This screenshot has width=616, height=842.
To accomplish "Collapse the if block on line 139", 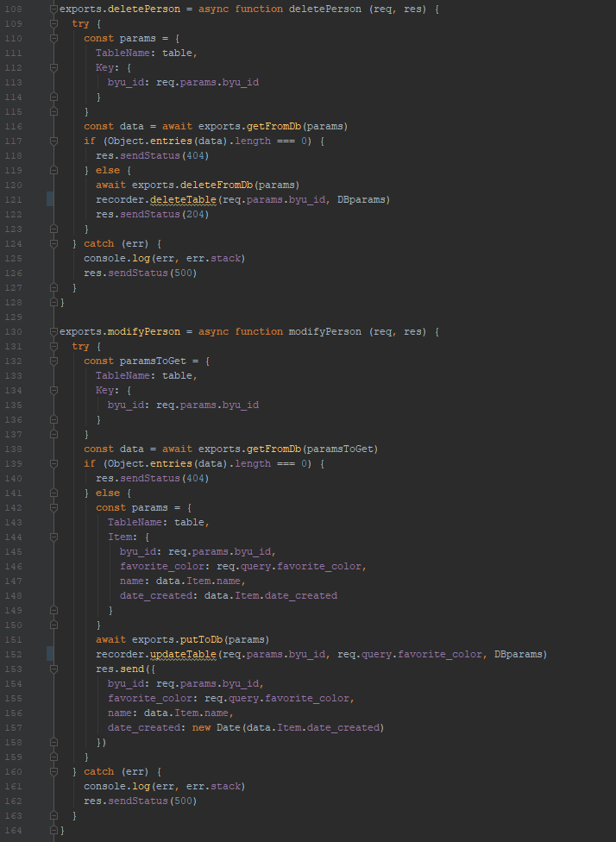I will click(53, 463).
